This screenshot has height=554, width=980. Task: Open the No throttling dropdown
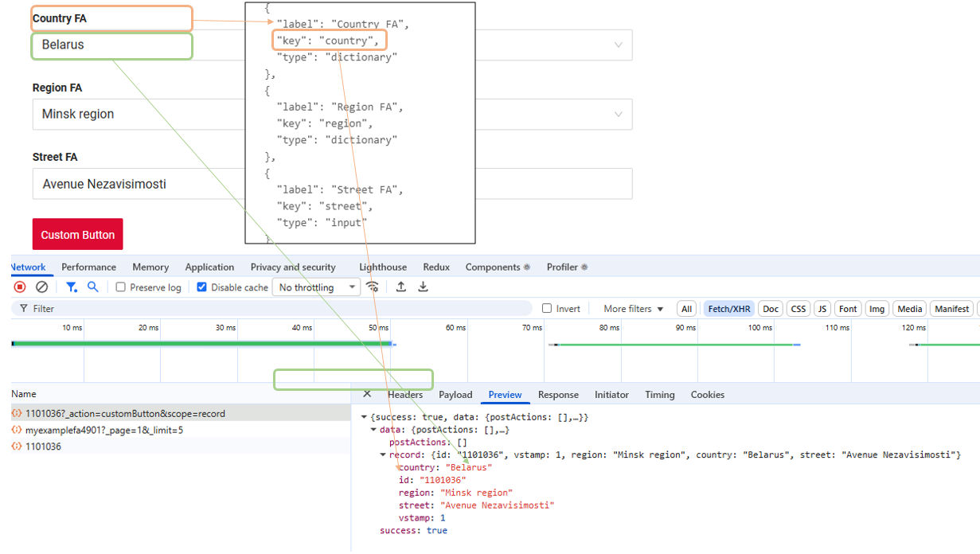pos(317,287)
